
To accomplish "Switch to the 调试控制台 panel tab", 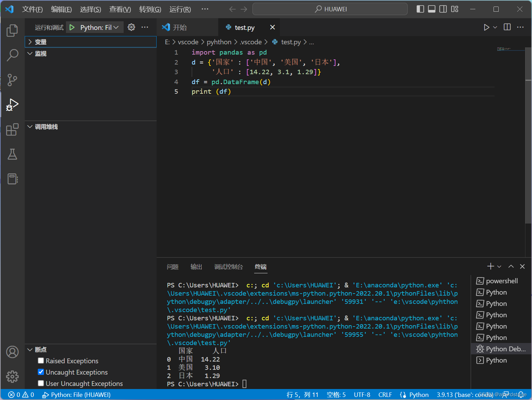I will [228, 267].
